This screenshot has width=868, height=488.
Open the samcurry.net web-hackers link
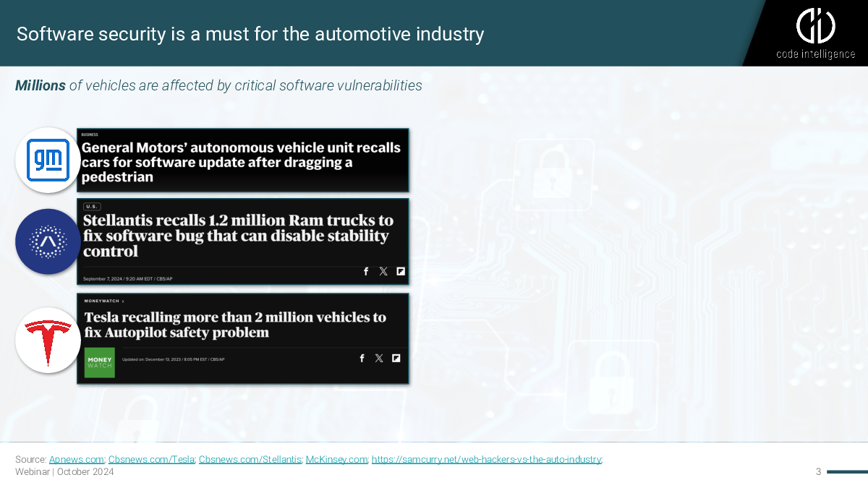click(487, 460)
